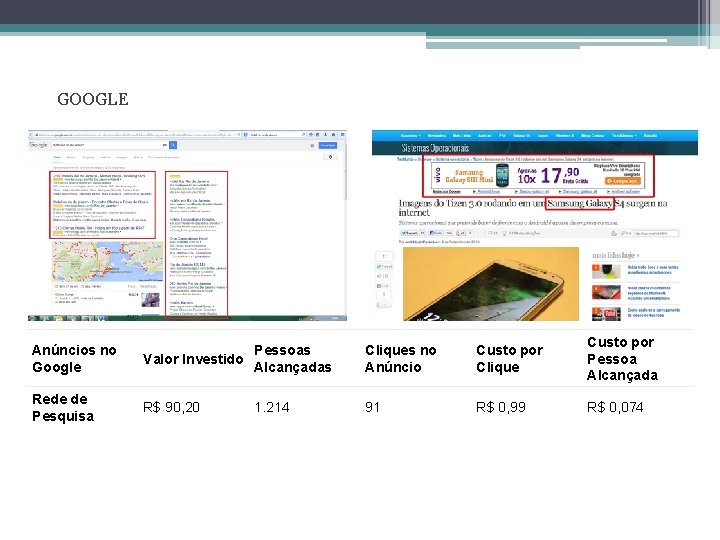Click the highlighted Samsung Galaxy headline words
The height and width of the screenshot is (540, 720).
click(x=580, y=203)
